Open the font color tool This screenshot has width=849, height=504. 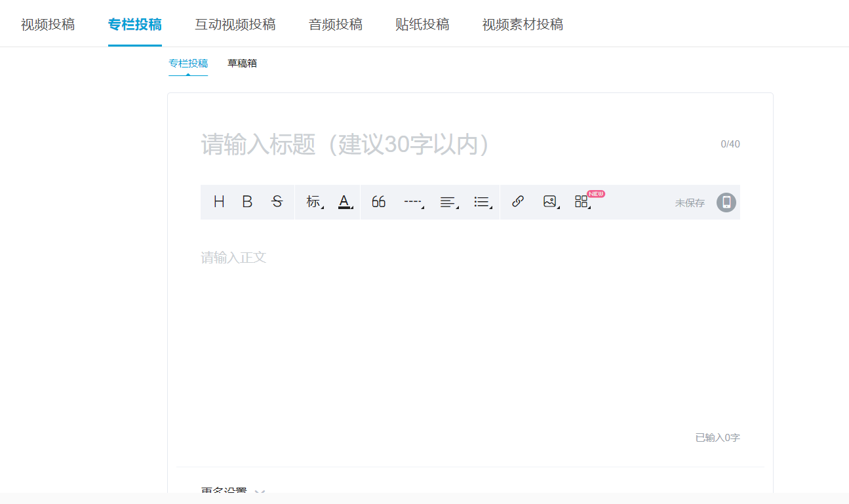344,202
